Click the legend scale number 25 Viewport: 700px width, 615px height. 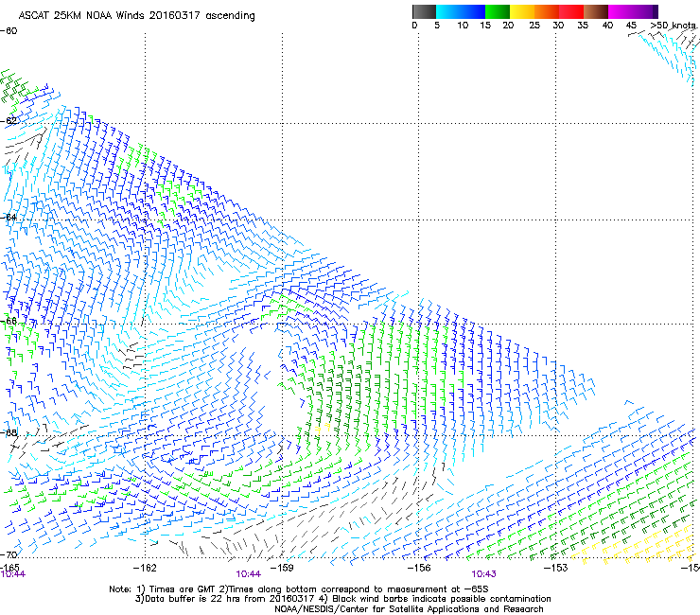(534, 26)
